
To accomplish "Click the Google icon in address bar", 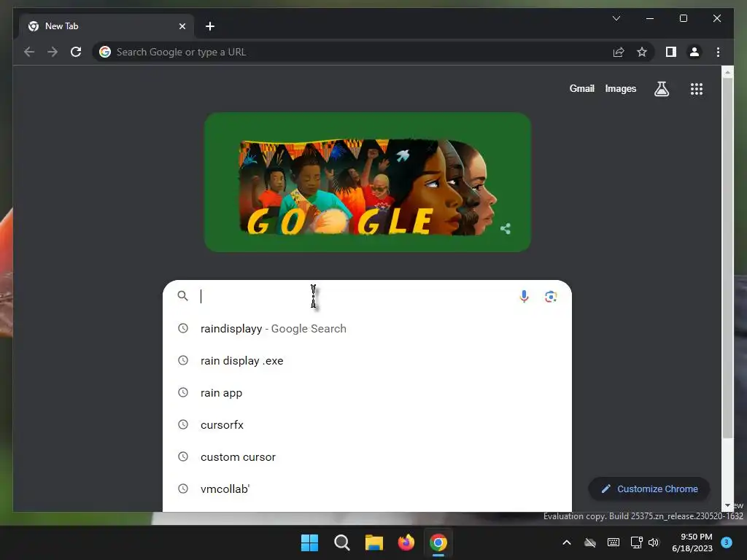I will (105, 52).
